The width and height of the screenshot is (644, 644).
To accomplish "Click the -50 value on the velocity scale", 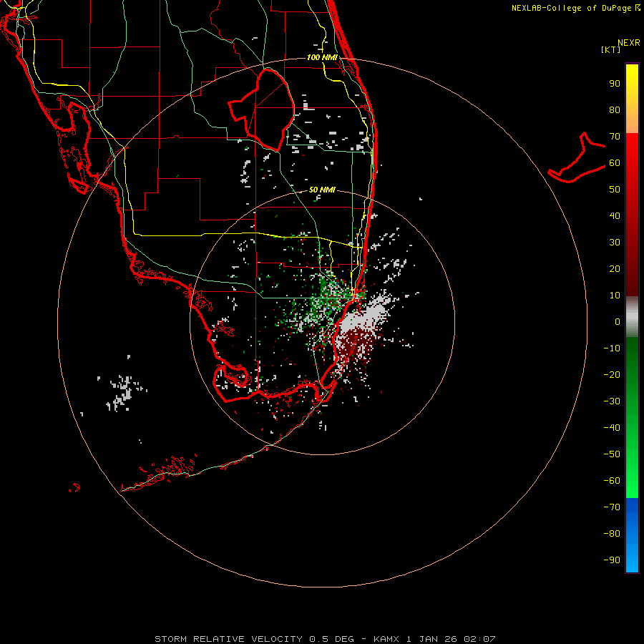I will click(612, 454).
